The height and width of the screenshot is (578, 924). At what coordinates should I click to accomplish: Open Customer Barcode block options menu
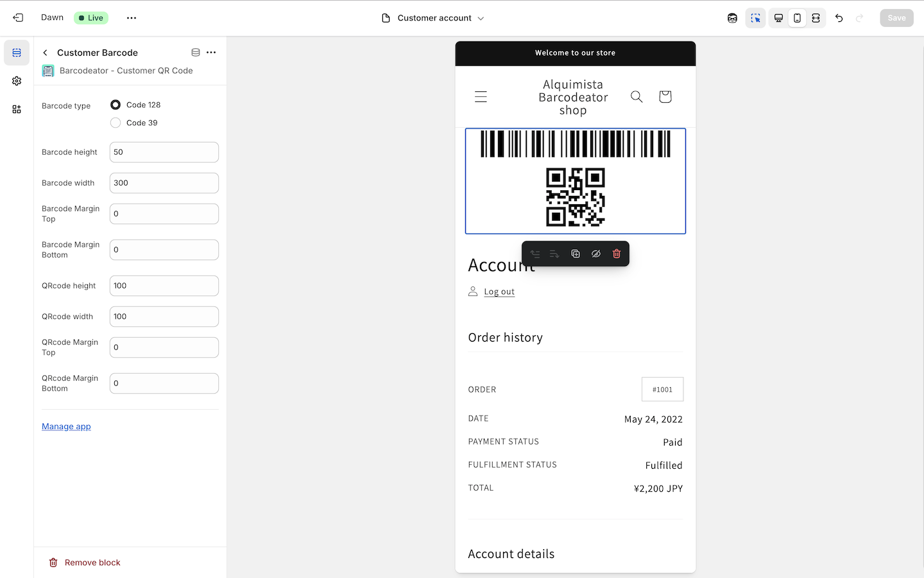click(x=211, y=53)
